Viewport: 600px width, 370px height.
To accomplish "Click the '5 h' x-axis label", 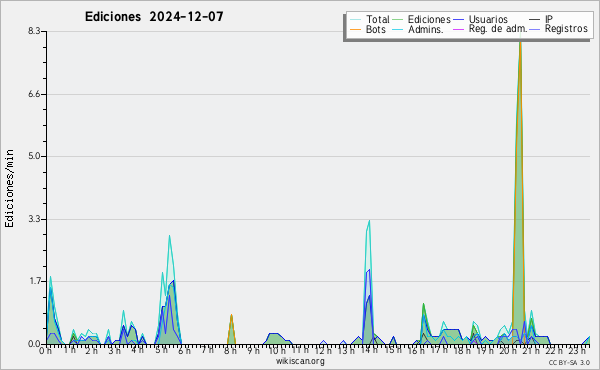I will (161, 350).
